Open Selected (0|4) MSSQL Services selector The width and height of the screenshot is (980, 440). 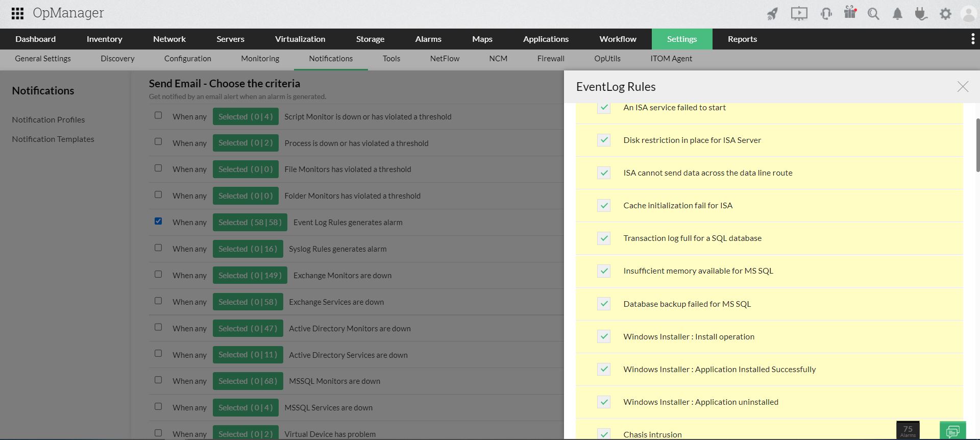246,407
